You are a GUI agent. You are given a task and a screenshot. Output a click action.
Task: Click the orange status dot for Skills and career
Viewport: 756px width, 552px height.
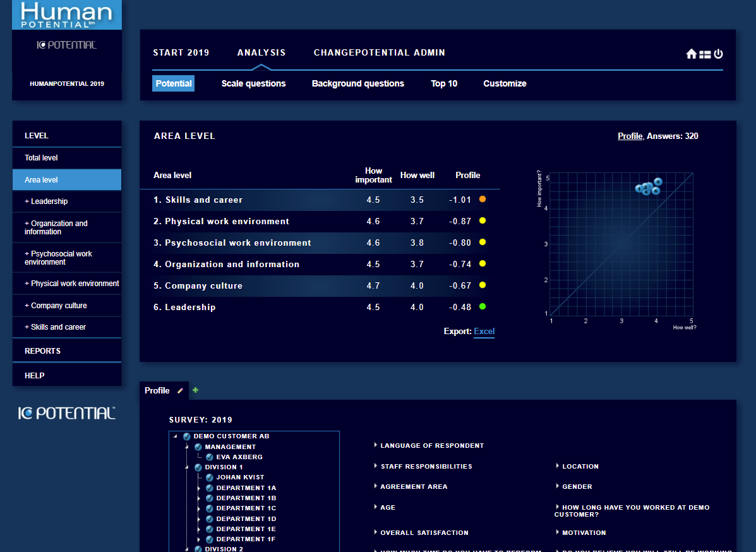coord(483,200)
